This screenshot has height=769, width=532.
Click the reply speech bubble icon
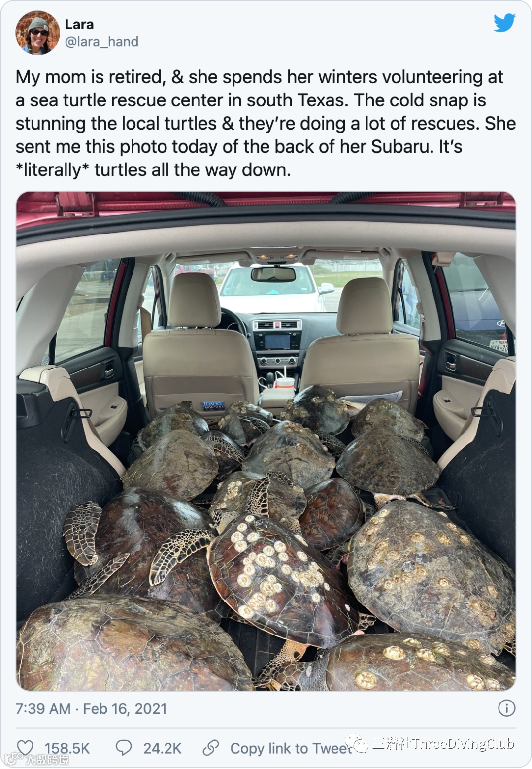click(x=124, y=748)
